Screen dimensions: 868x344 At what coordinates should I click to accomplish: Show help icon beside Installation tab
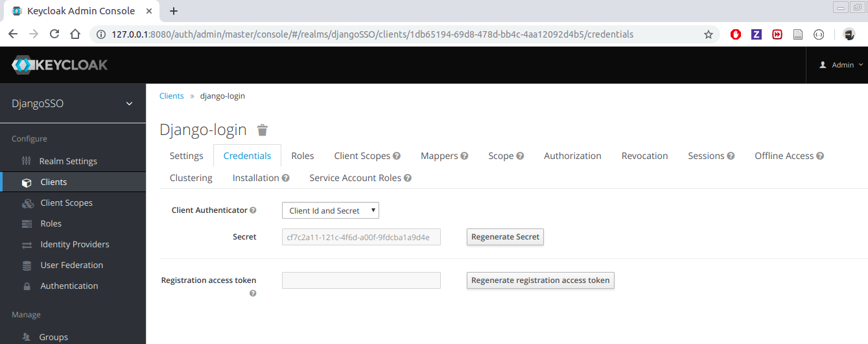point(285,178)
